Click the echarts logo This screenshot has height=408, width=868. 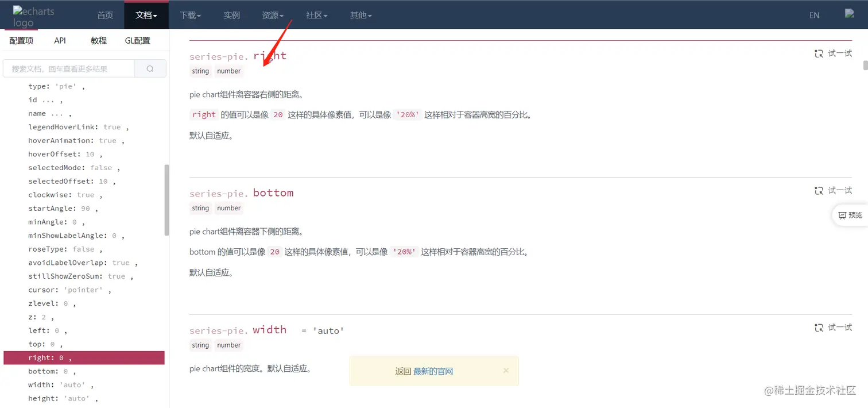(x=33, y=16)
